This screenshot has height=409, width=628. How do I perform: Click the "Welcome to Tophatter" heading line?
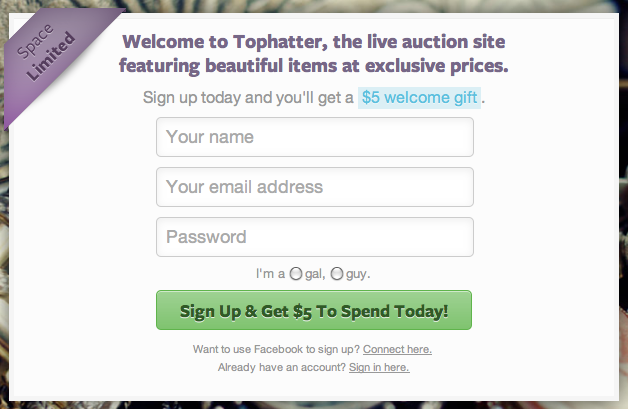(x=313, y=43)
